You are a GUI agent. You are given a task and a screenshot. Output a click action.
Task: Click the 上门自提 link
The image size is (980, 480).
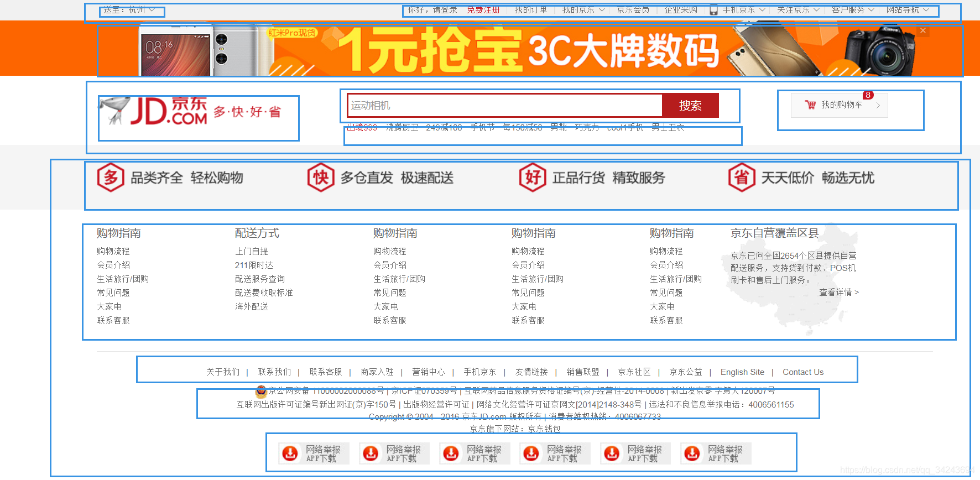click(252, 251)
